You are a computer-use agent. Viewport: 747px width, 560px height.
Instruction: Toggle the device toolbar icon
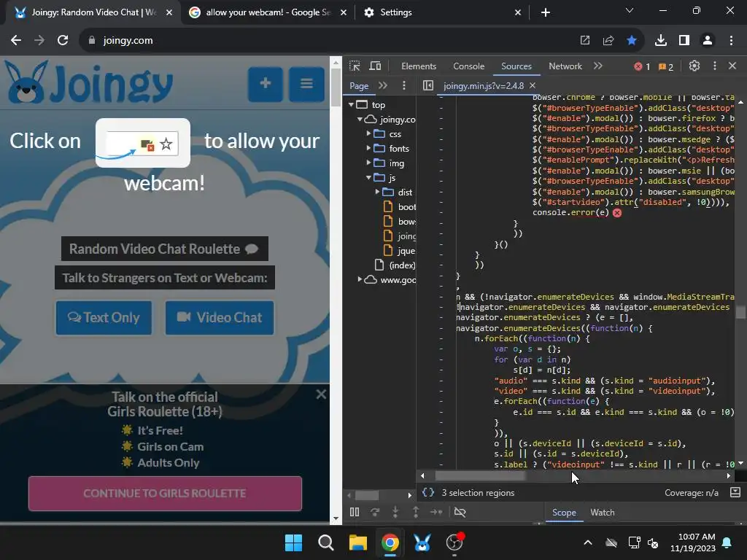pyautogui.click(x=376, y=66)
